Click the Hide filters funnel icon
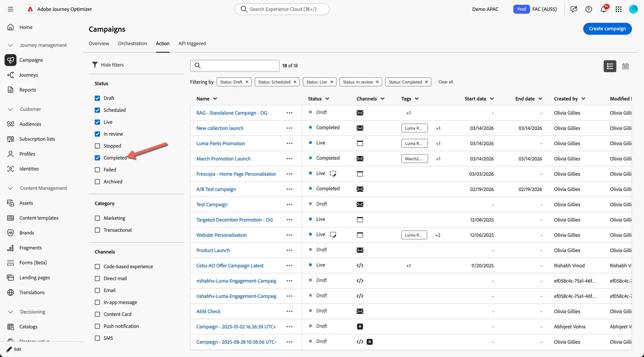Screen dimensions: 644x357 tap(95, 65)
